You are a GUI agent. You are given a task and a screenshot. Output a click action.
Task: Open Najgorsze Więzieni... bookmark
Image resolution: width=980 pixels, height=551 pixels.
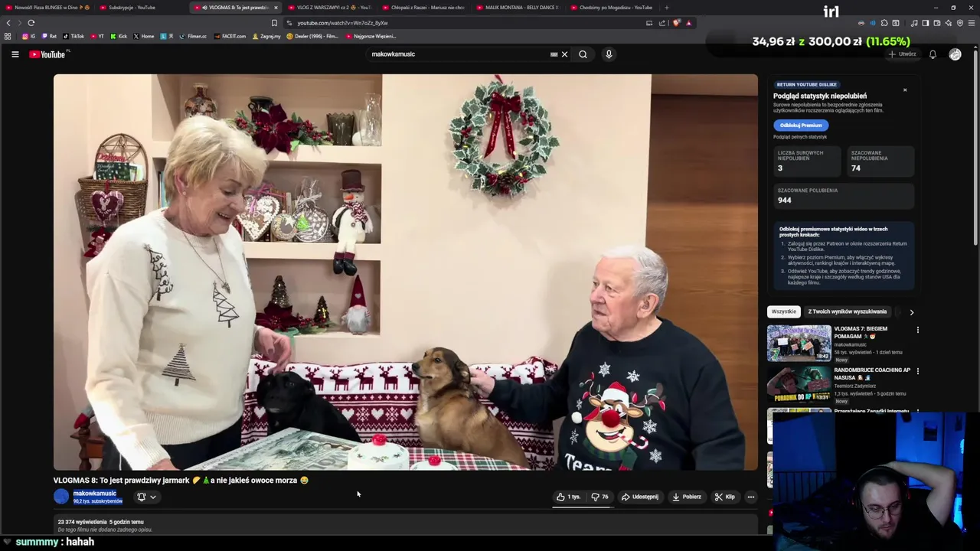[371, 36]
